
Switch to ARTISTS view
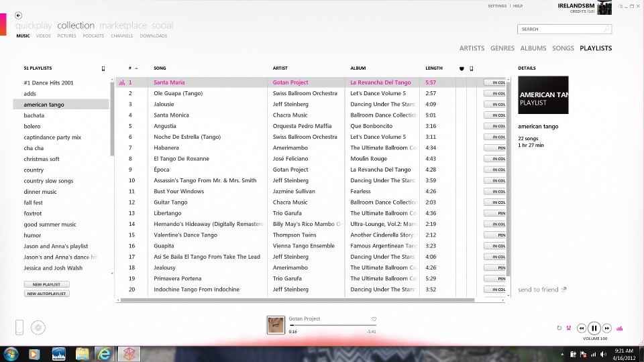click(472, 48)
